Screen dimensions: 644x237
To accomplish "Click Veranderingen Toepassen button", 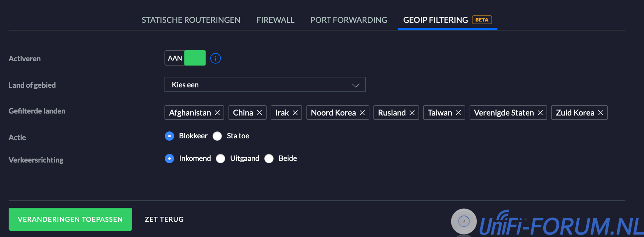I will (70, 219).
